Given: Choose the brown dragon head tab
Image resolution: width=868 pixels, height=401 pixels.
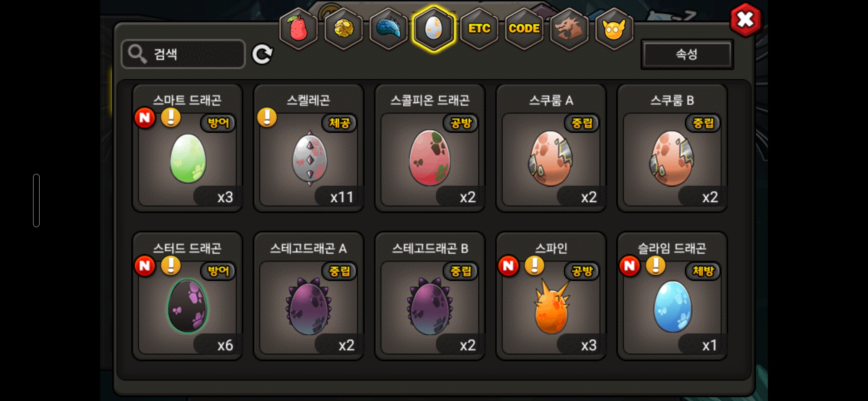Looking at the screenshot, I should pos(569,29).
